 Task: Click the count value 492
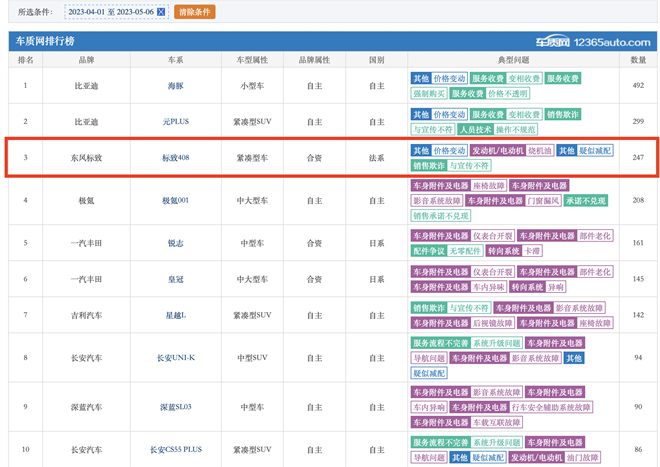point(638,85)
